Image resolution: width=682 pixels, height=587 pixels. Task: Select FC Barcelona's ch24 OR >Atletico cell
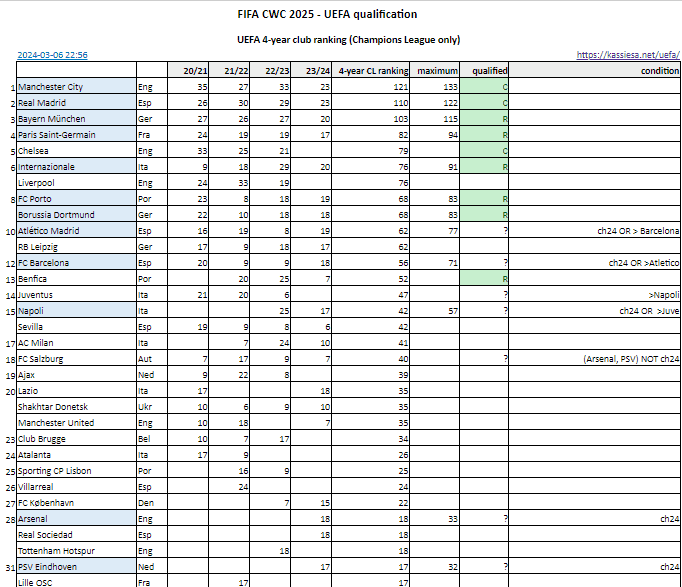594,263
